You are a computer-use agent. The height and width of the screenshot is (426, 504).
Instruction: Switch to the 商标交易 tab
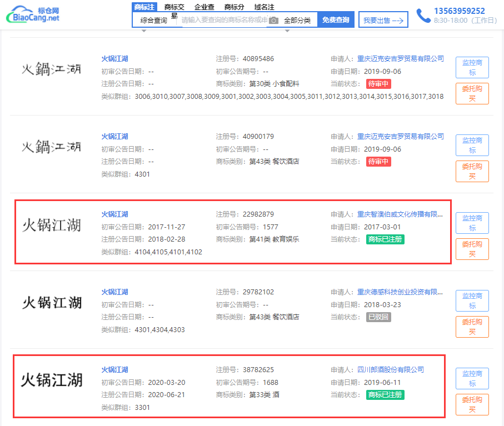(x=174, y=11)
